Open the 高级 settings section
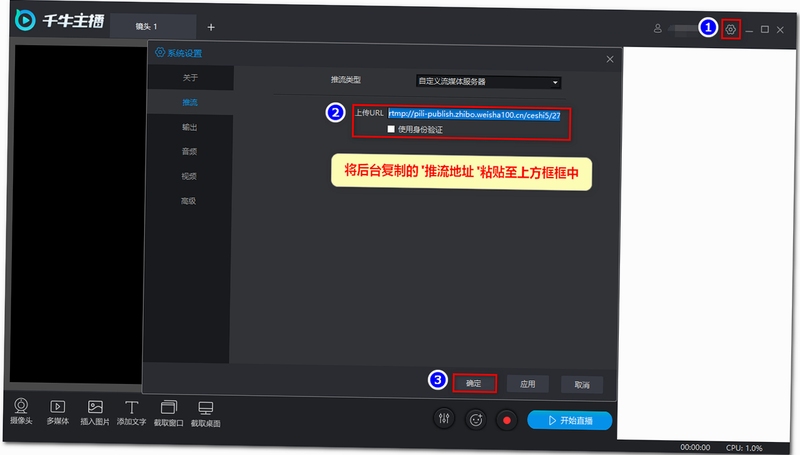The image size is (800, 455). pyautogui.click(x=188, y=201)
